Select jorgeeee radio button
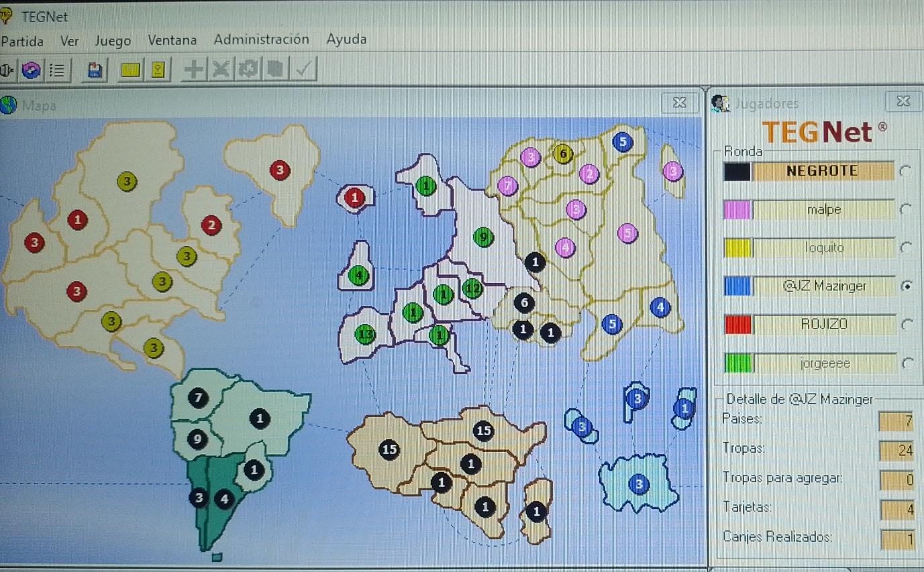 (908, 363)
